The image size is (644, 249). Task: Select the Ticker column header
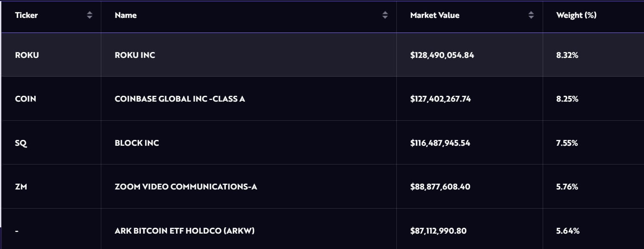coord(26,15)
